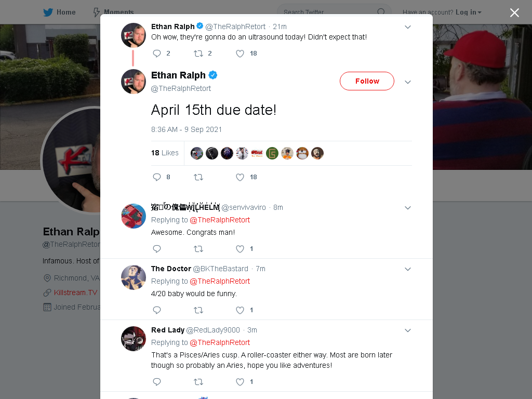Like the Awesome Congrats man reply

pyautogui.click(x=240, y=249)
